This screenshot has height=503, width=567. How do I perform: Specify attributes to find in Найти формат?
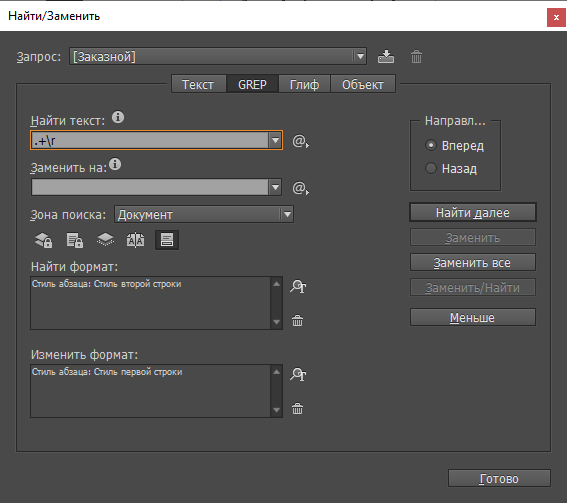(x=298, y=286)
